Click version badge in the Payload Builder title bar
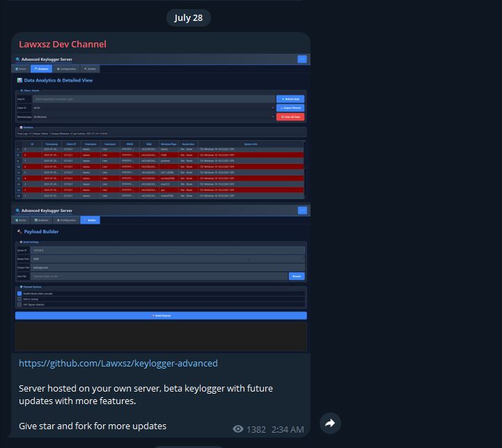 point(302,210)
